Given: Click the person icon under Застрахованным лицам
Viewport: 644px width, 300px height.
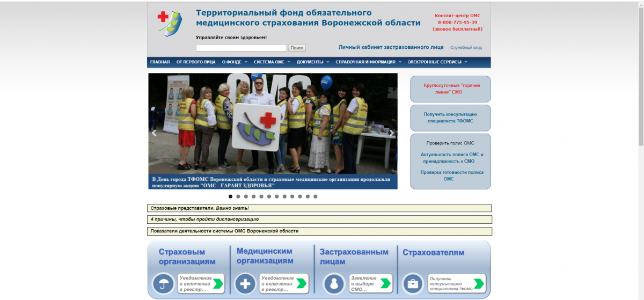Looking at the screenshot, I should point(333,283).
